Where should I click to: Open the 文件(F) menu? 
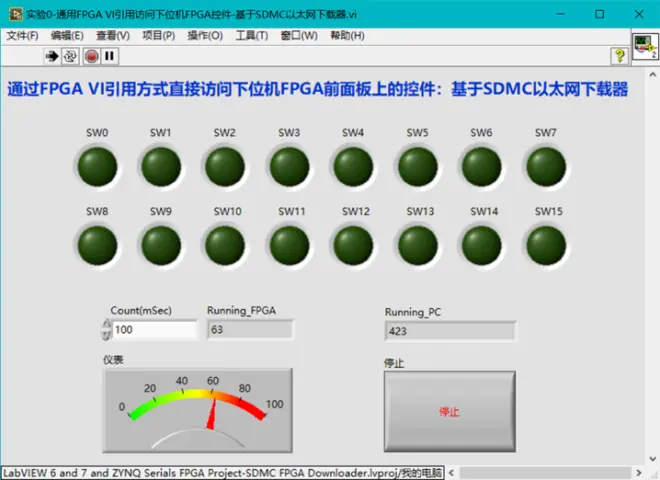coord(22,36)
